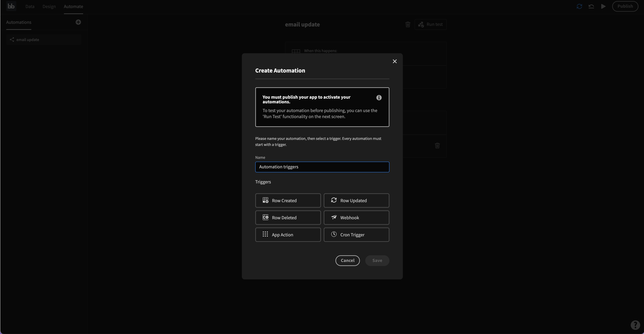
Task: Choose the Webhook trigger
Action: click(356, 218)
